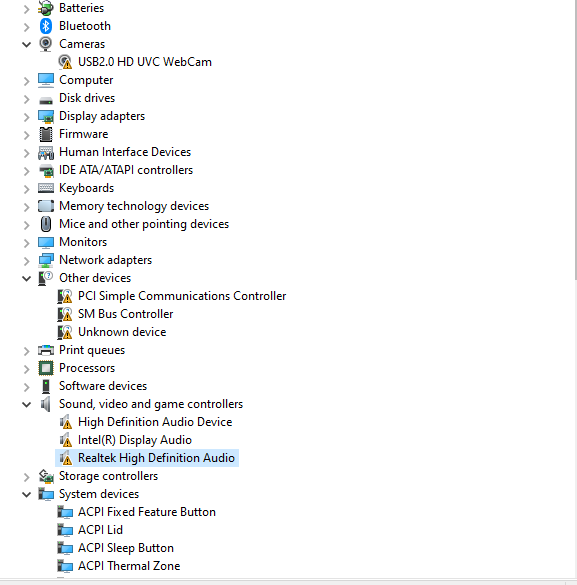Click the Batteries icon
Image resolution: width=577 pixels, height=585 pixels.
(x=46, y=8)
